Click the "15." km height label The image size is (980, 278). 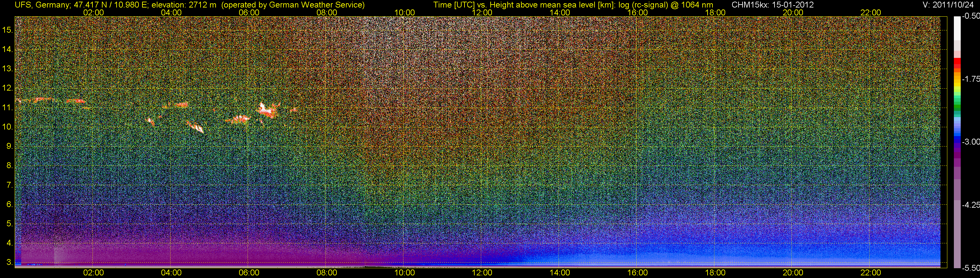8,30
